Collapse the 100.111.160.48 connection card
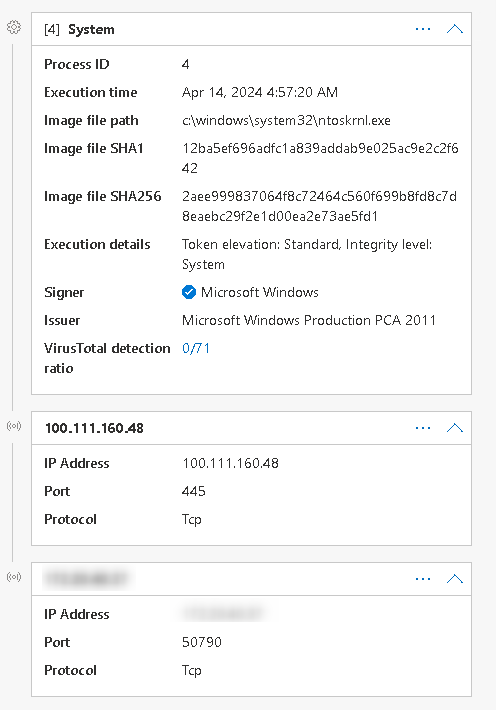 (454, 428)
